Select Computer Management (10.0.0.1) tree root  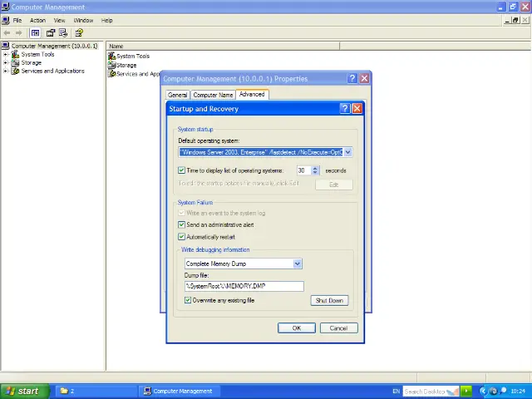point(54,46)
